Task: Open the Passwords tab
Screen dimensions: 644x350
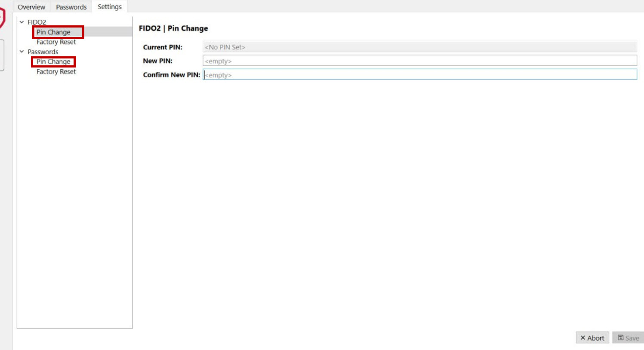Action: coord(71,7)
